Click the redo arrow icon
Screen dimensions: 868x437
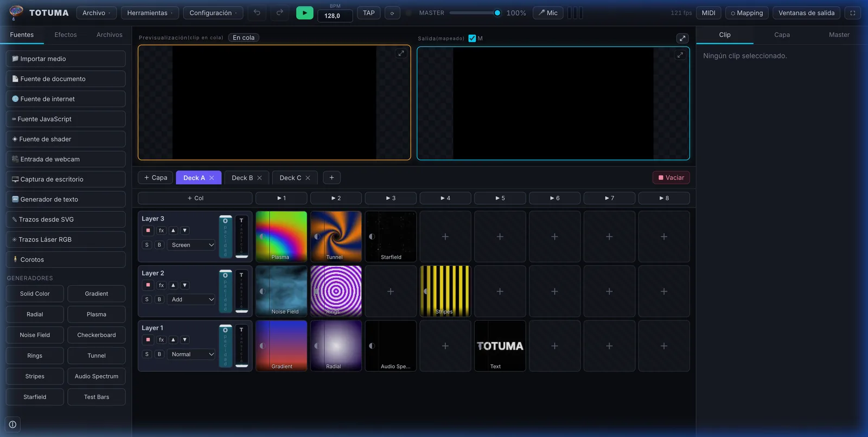[x=280, y=12]
